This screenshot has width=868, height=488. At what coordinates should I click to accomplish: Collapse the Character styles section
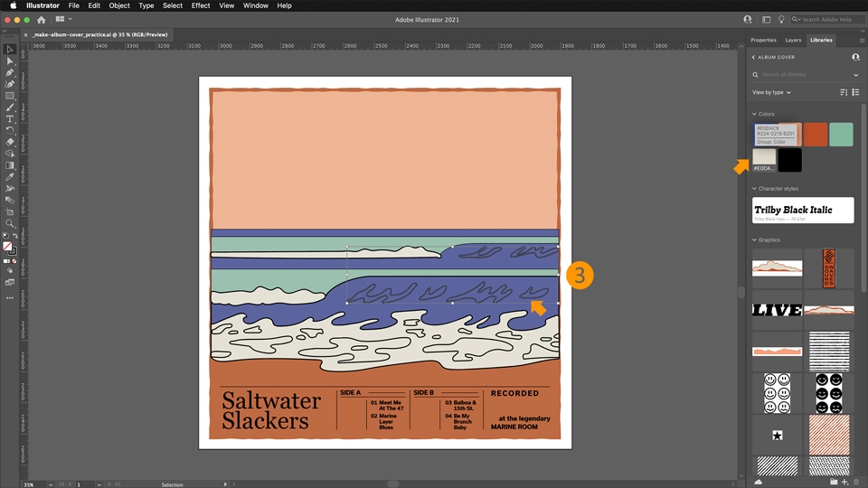(x=754, y=189)
